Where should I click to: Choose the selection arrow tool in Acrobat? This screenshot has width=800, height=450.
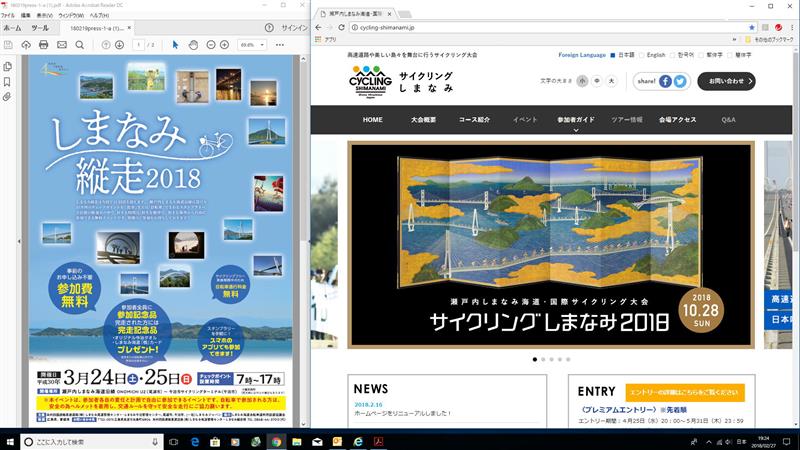click(175, 45)
